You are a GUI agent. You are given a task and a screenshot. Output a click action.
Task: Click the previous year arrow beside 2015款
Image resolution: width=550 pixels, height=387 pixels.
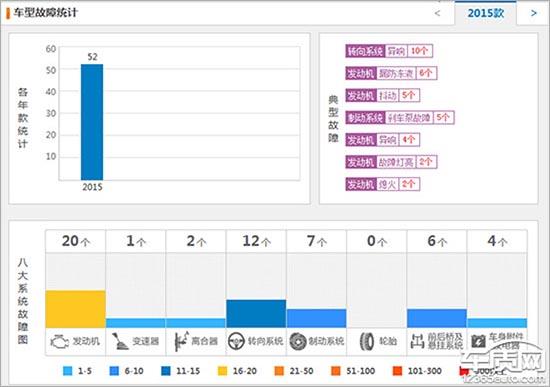[437, 13]
